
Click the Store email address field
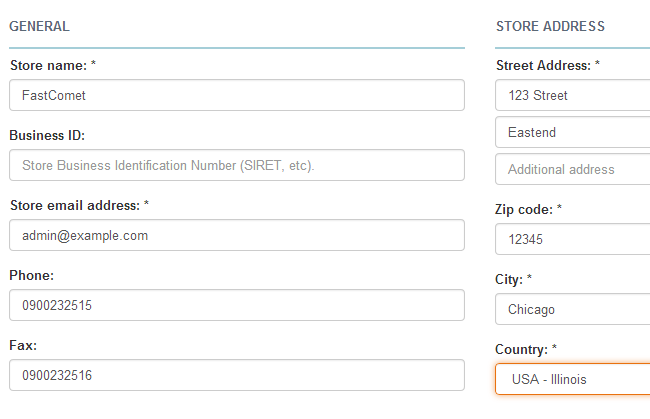point(237,236)
